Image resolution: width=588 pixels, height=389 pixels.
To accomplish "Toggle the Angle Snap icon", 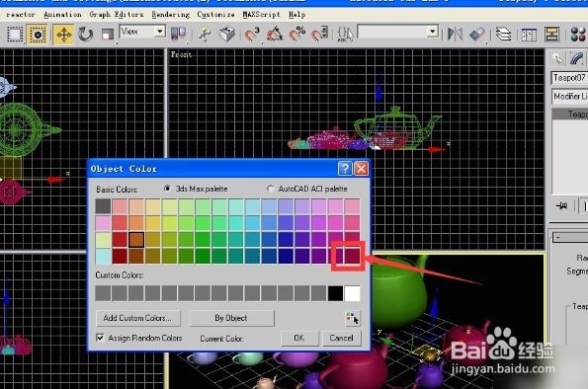I will click(275, 35).
